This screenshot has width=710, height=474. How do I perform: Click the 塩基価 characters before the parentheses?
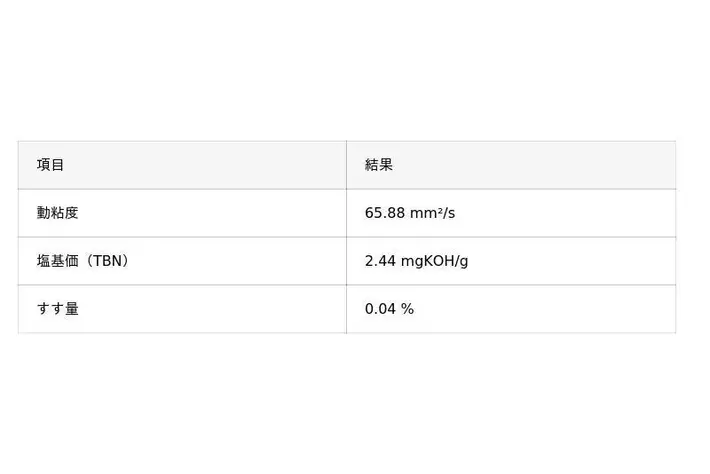click(57, 261)
